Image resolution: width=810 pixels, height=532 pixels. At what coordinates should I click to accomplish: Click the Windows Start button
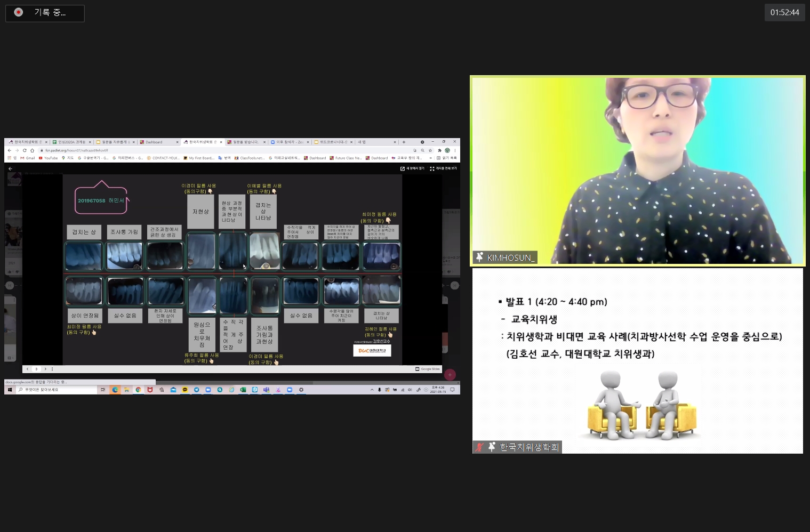coord(10,390)
